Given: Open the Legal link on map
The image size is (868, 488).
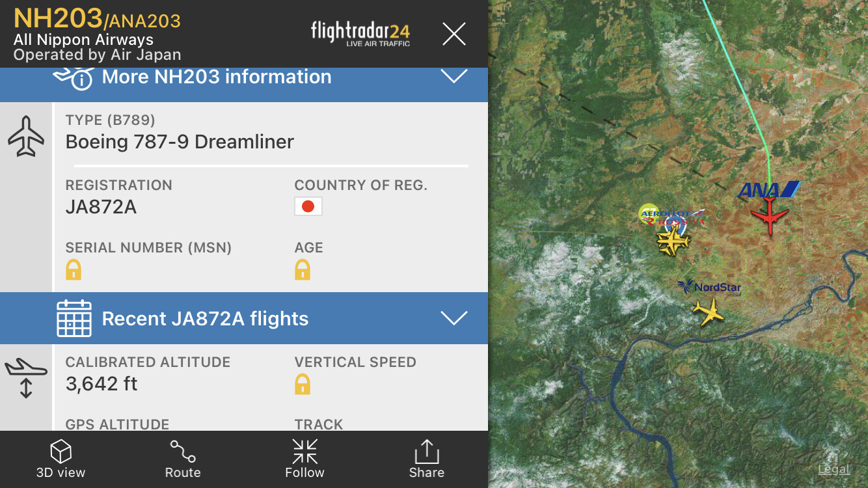Looking at the screenshot, I should [x=834, y=469].
